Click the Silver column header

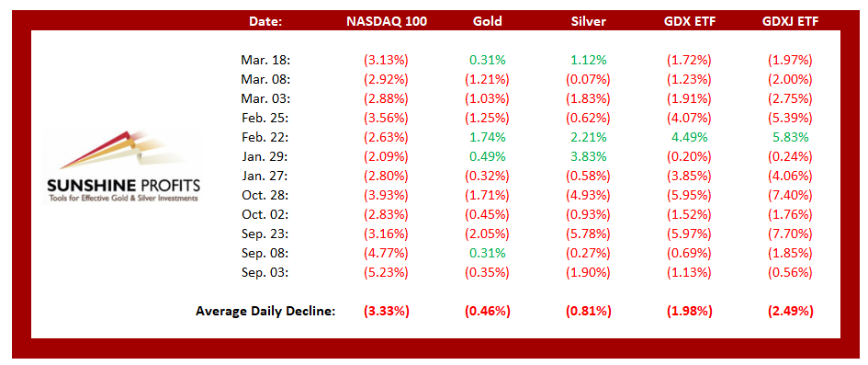point(588,21)
